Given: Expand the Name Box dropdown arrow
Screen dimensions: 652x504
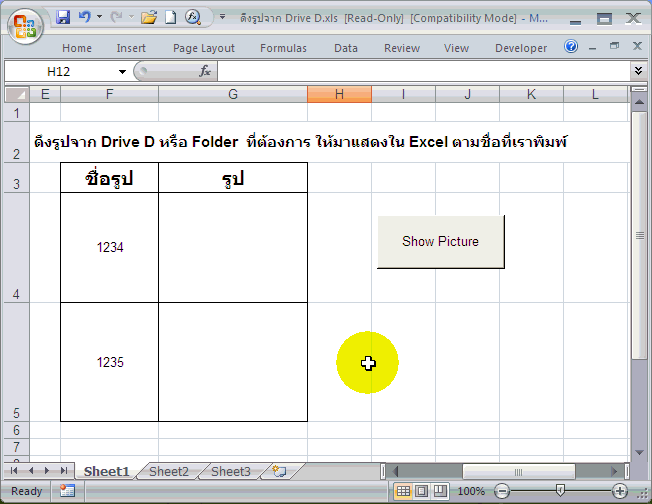Looking at the screenshot, I should tap(122, 72).
